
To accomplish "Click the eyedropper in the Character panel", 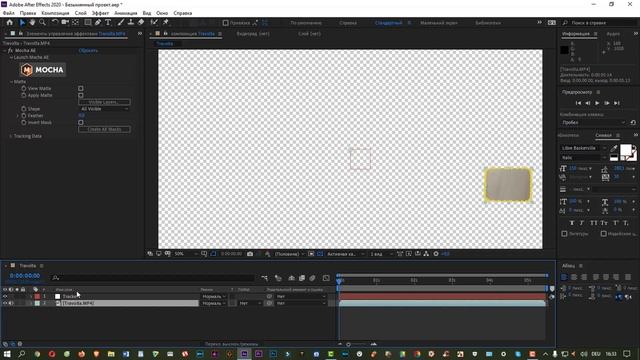I will click(x=613, y=148).
